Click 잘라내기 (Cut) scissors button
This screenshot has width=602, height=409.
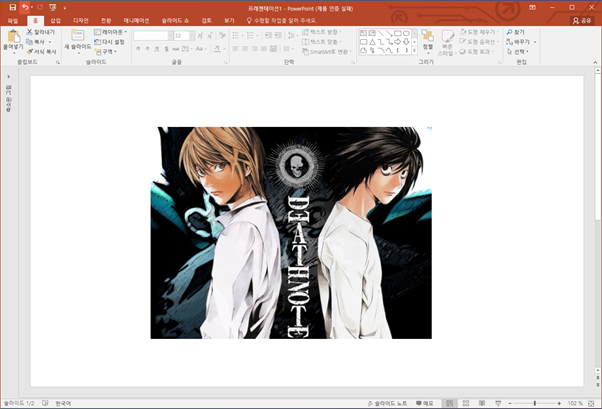[41, 32]
